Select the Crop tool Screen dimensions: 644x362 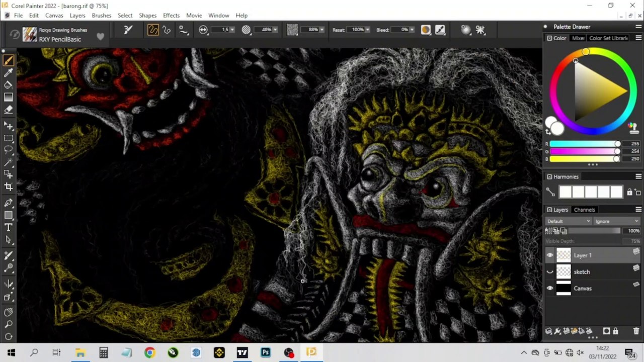coord(9,187)
